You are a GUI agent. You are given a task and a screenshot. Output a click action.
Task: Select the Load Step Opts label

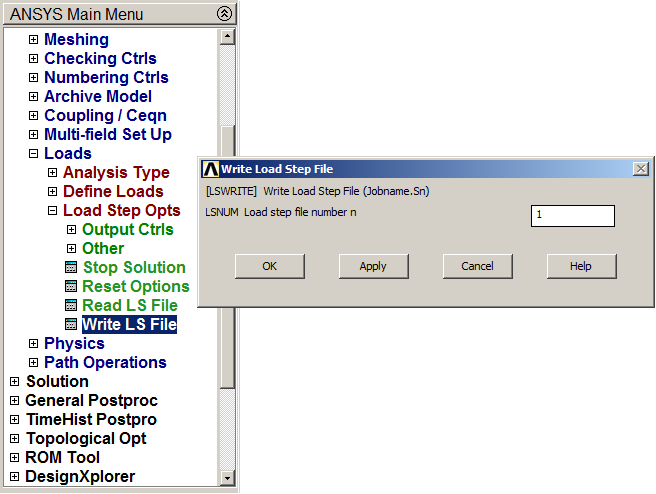[x=122, y=210]
